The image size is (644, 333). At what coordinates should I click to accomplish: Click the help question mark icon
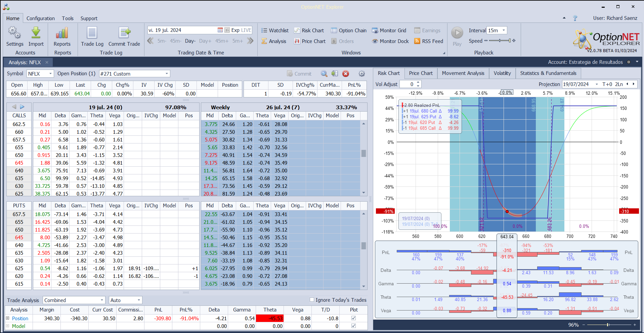coord(575,18)
